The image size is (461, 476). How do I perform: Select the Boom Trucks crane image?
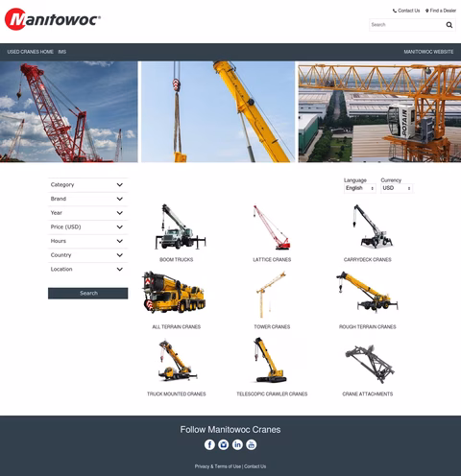[180, 226]
